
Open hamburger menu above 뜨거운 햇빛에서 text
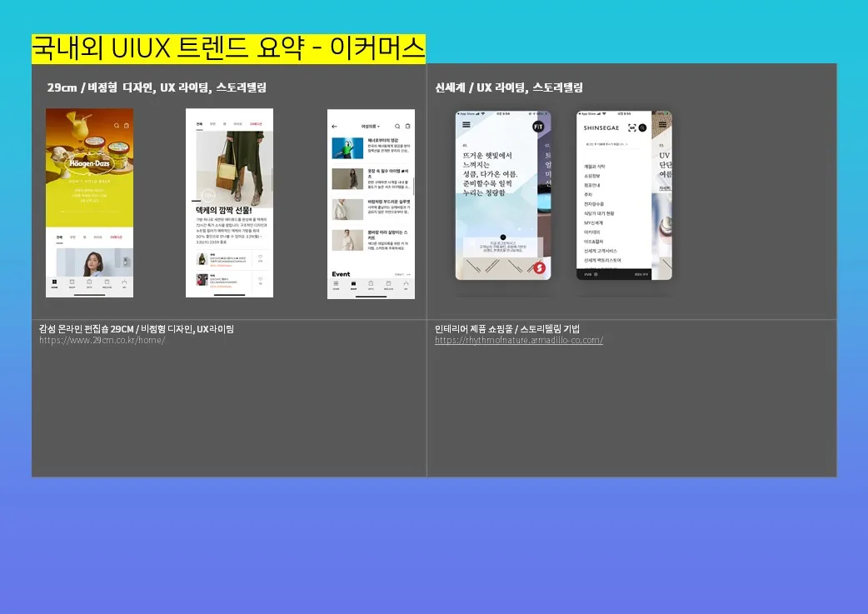(x=466, y=125)
